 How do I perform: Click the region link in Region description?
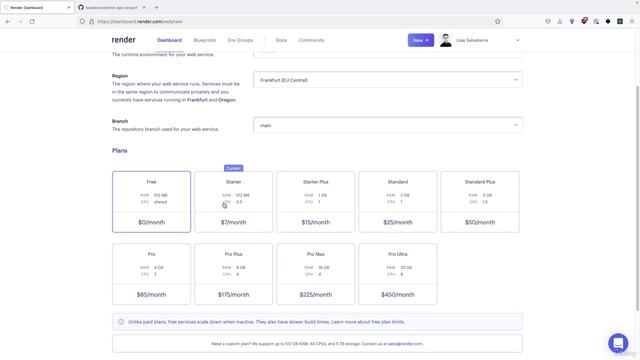(x=128, y=84)
